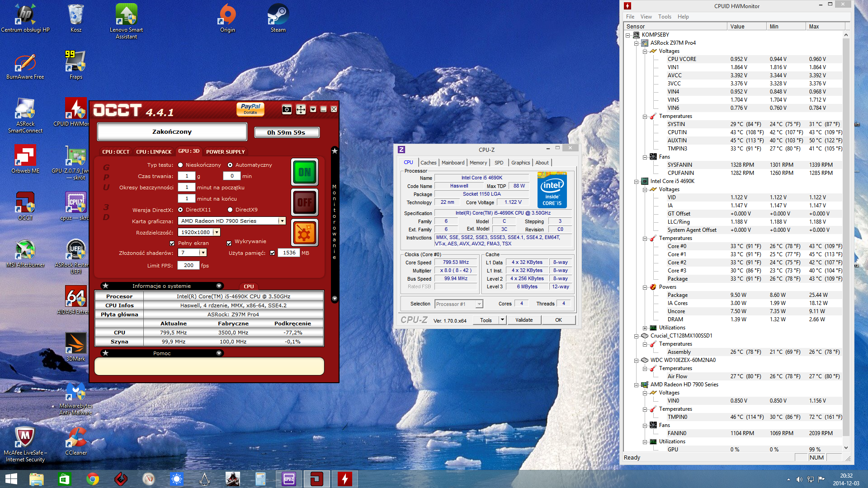Click the Limit FPS input field

(x=188, y=265)
